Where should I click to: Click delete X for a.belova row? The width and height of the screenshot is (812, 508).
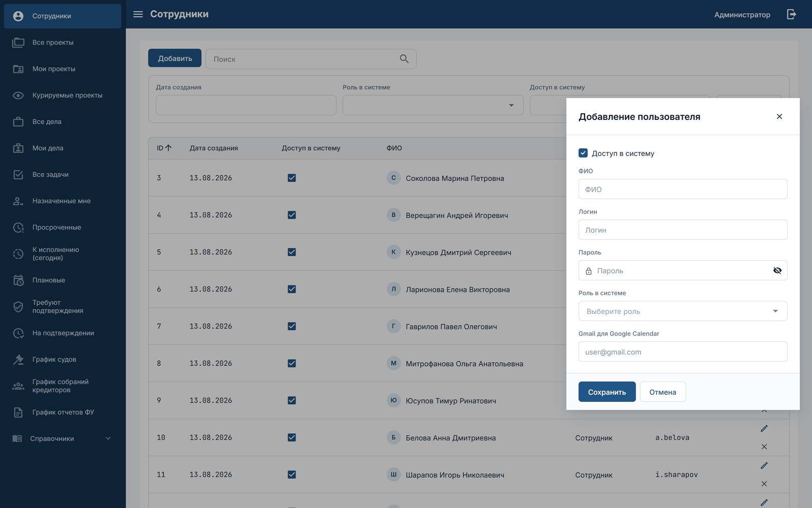click(x=764, y=447)
